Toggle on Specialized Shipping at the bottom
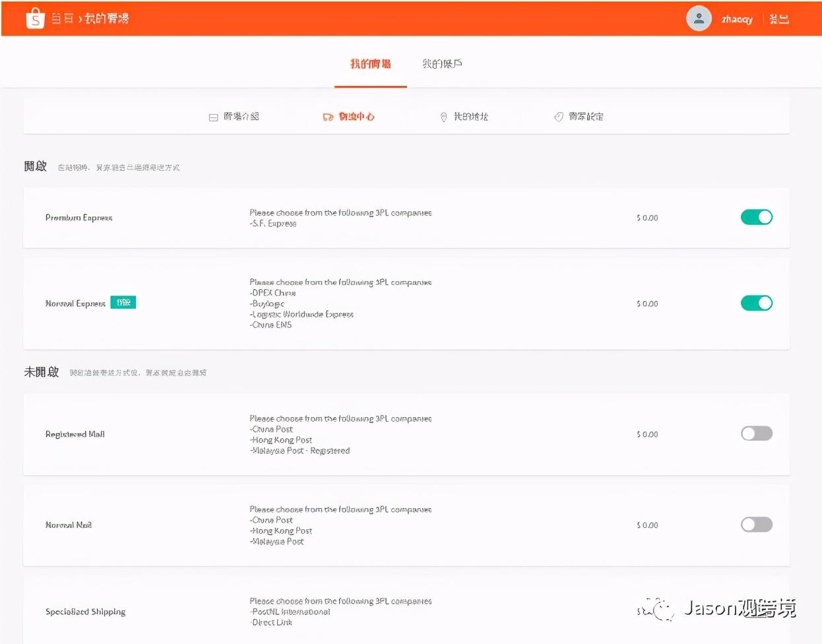The image size is (822, 644). 756,611
